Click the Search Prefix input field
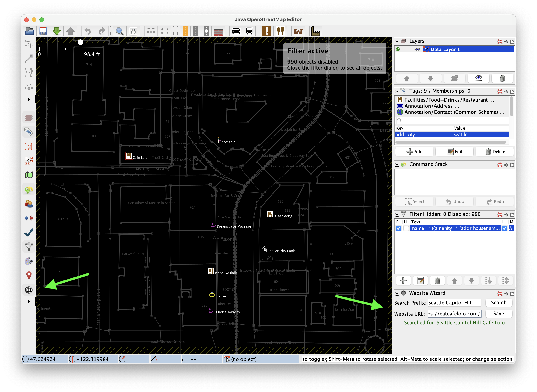Image resolution: width=537 pixels, height=392 pixels. [x=455, y=303]
